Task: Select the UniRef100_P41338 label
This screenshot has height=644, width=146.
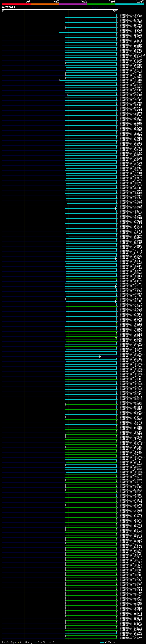Action: (x=131, y=296)
